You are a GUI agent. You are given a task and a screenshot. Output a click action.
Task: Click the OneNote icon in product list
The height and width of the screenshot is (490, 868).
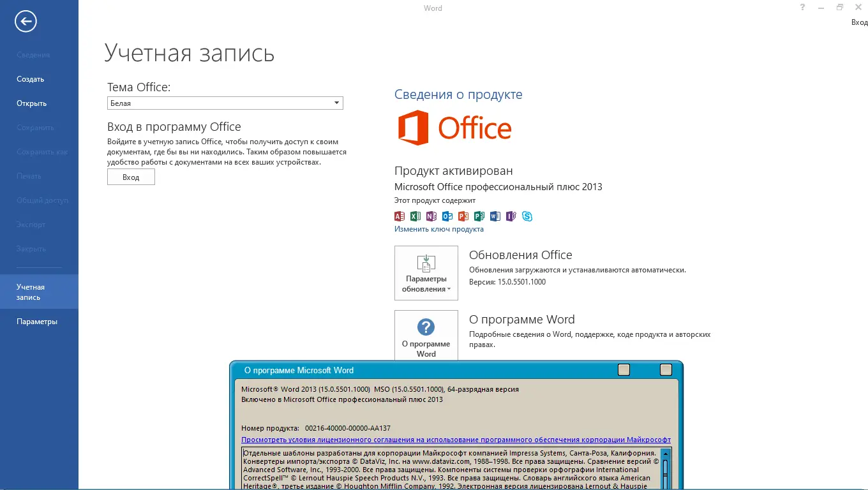(x=431, y=216)
